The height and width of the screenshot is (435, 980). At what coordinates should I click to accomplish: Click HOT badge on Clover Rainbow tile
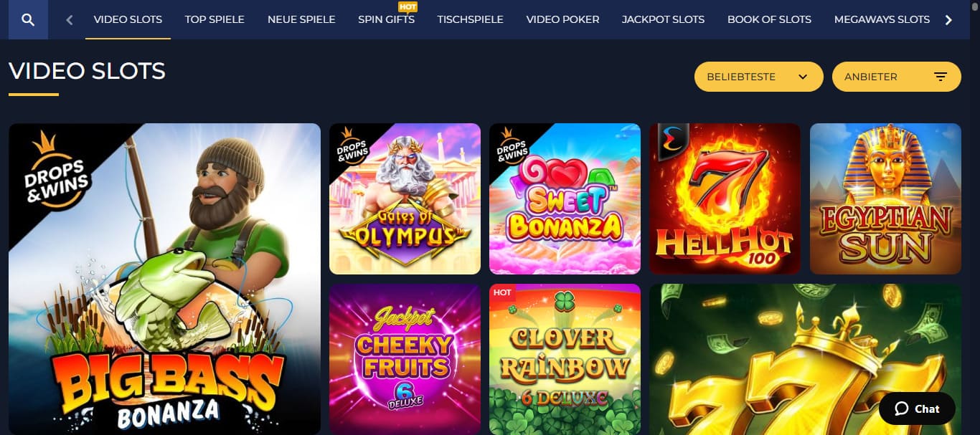pos(503,292)
